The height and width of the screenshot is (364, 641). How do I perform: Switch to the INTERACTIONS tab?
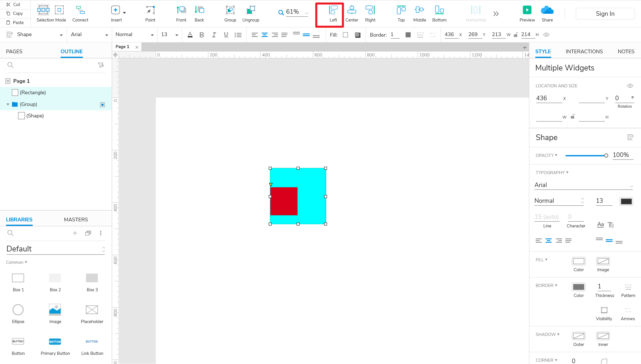[x=584, y=52]
